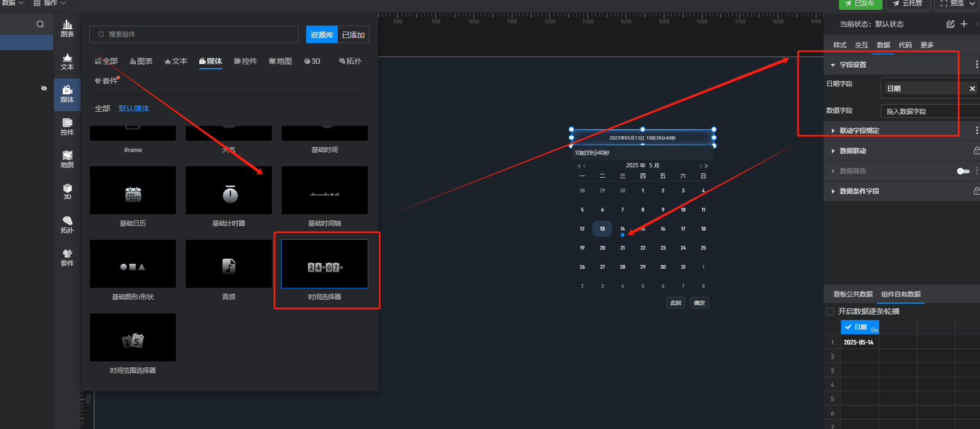This screenshot has height=429, width=980.
Task: Select the 文本 text sidebar icon
Action: point(67,61)
